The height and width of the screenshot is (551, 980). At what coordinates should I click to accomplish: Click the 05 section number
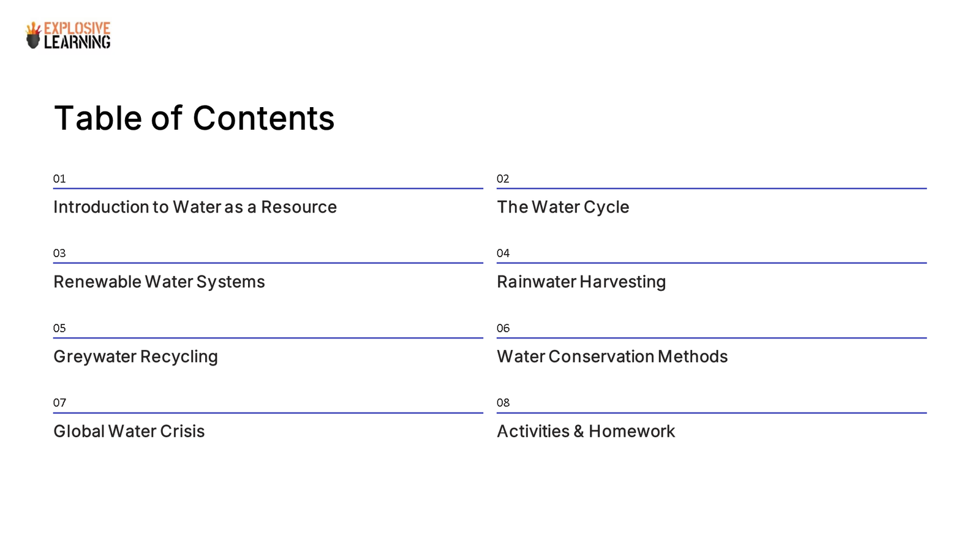tap(59, 328)
